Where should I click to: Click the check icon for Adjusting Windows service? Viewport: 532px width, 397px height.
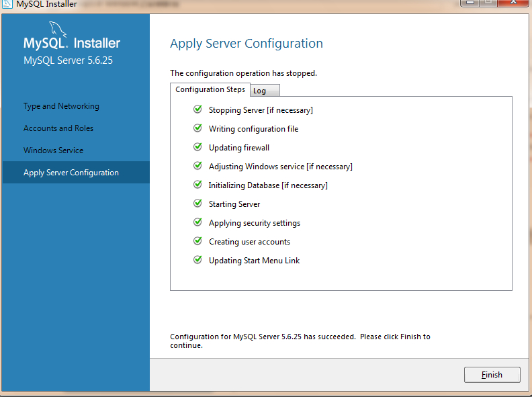(x=197, y=166)
